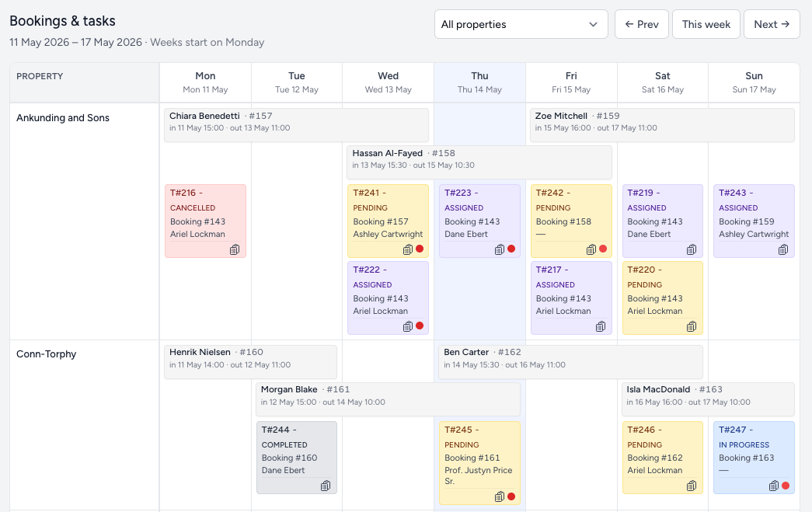Open Ben Carter booking #162

pyautogui.click(x=570, y=362)
